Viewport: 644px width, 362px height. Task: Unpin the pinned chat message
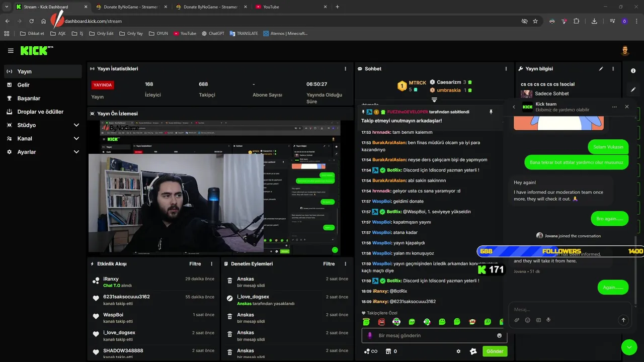[491, 112]
